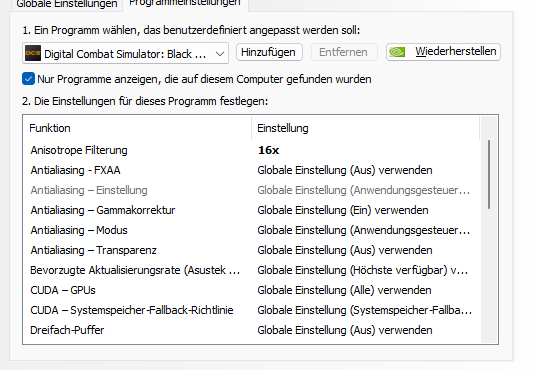Image resolution: width=536 pixels, height=370 pixels.
Task: Click the settings list scrollbar thumb
Action: coord(489,174)
